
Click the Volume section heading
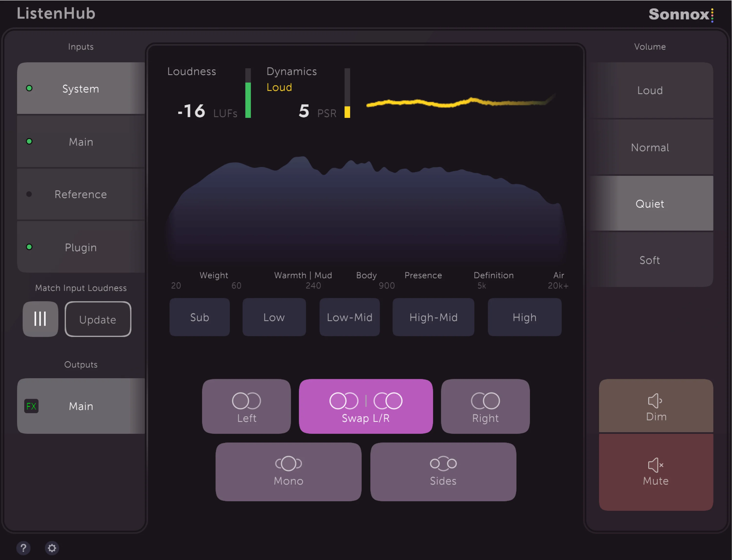[650, 47]
